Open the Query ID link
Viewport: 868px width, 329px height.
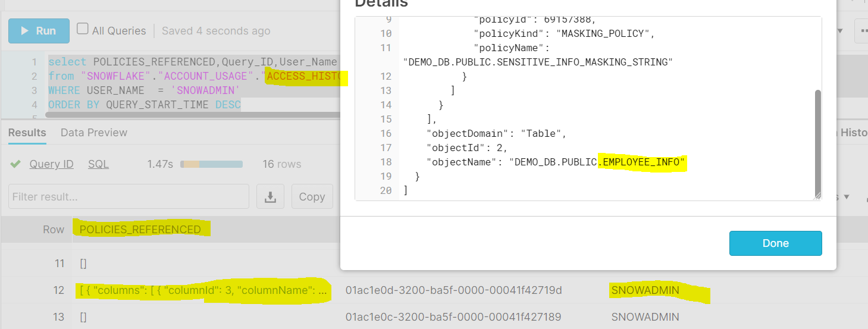(51, 164)
